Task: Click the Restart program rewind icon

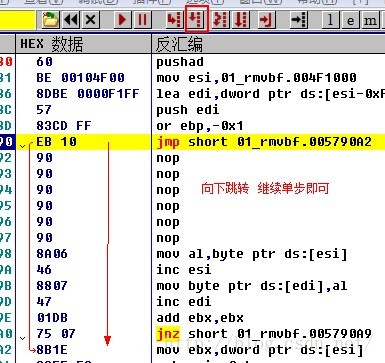Action: (x=71, y=20)
